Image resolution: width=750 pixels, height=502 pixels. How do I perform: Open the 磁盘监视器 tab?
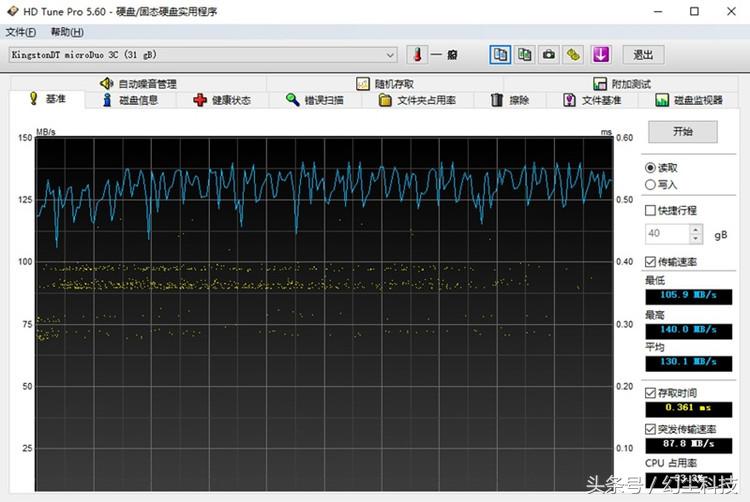coord(689,100)
